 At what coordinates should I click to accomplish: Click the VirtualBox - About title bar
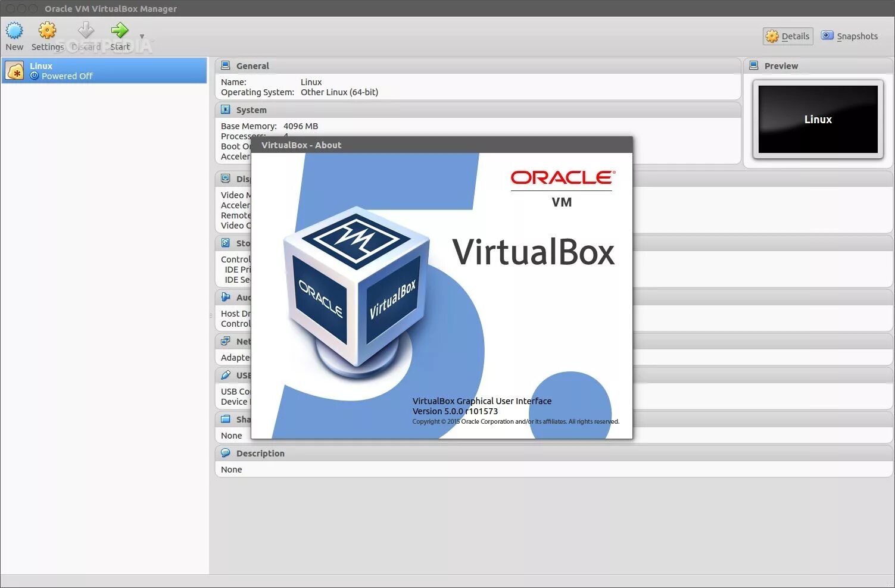(x=442, y=145)
